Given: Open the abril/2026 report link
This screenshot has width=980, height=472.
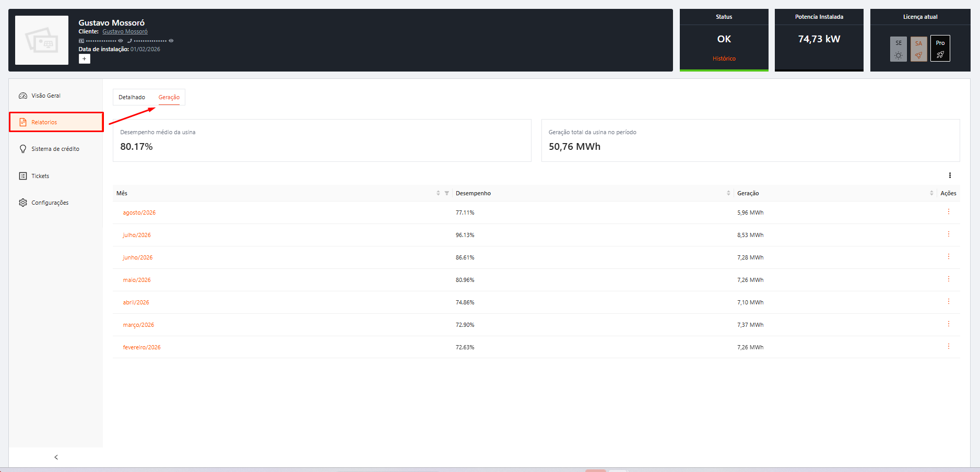Looking at the screenshot, I should pos(136,302).
